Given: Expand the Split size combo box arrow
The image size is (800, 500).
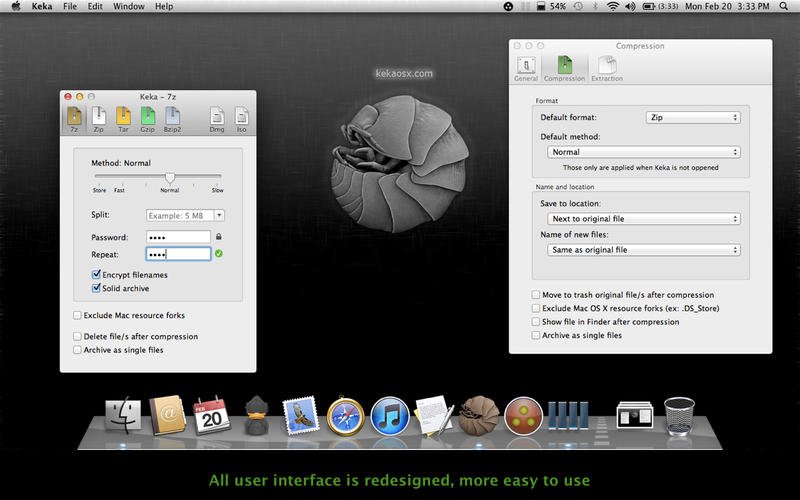Looking at the screenshot, I should (219, 215).
